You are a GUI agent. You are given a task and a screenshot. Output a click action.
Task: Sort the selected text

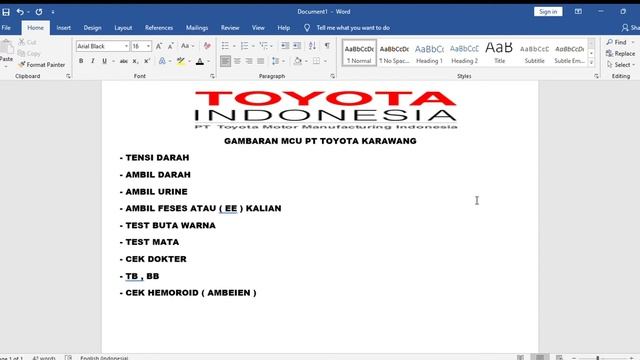[312, 46]
